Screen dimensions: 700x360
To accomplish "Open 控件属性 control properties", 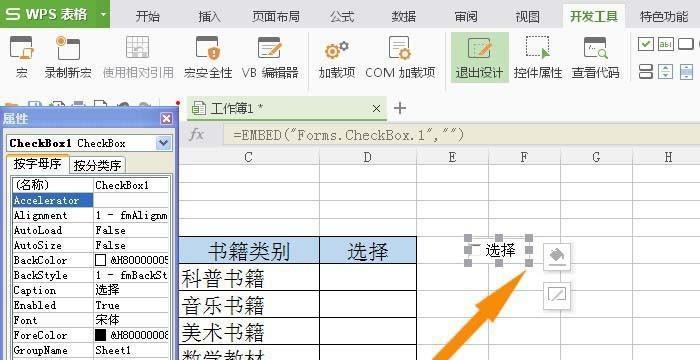I will 538,58.
